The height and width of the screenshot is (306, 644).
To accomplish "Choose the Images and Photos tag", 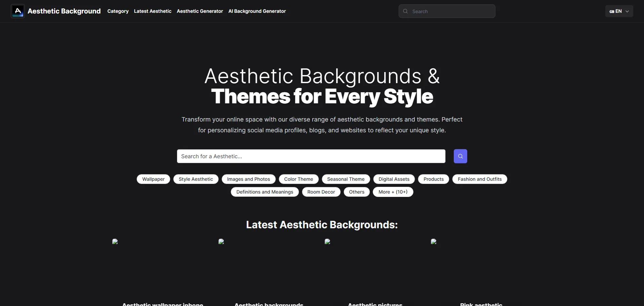I will (248, 179).
